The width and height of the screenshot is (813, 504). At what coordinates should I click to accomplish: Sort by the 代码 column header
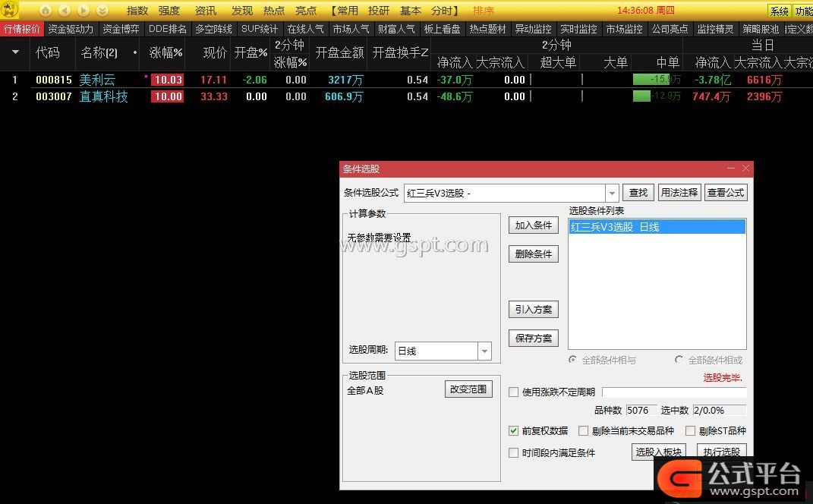point(47,52)
